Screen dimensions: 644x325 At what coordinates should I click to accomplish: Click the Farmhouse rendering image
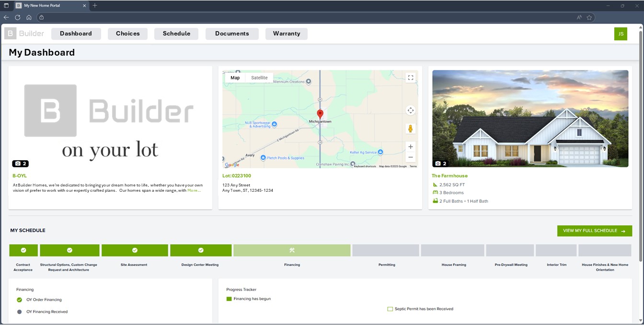(x=530, y=118)
